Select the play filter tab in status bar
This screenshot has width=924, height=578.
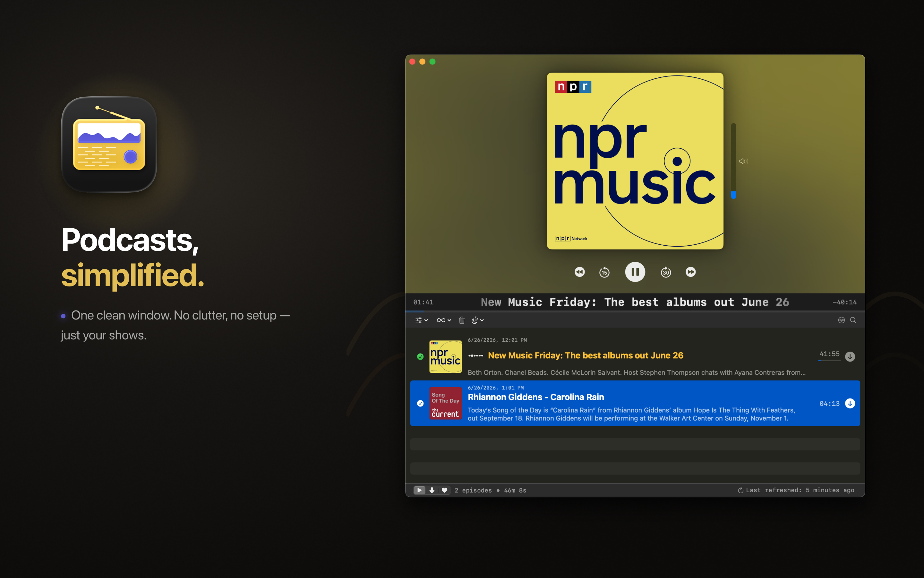tap(419, 490)
